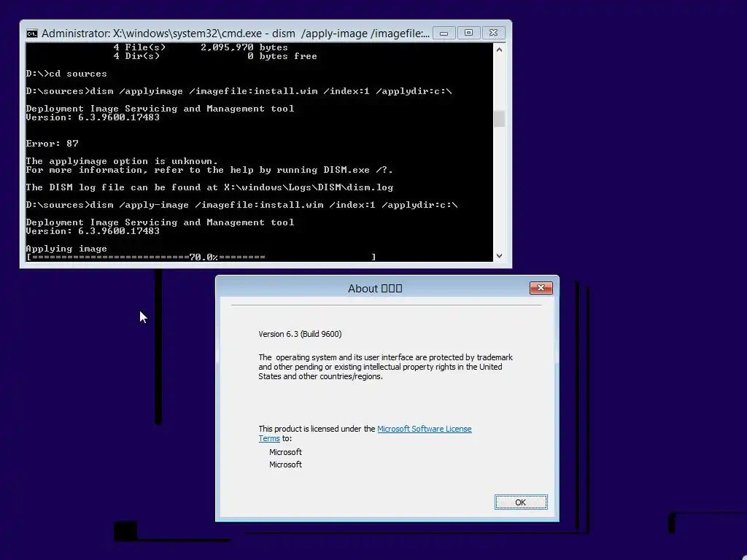
Task: Click the cmd scrollbar down arrow
Action: [499, 256]
